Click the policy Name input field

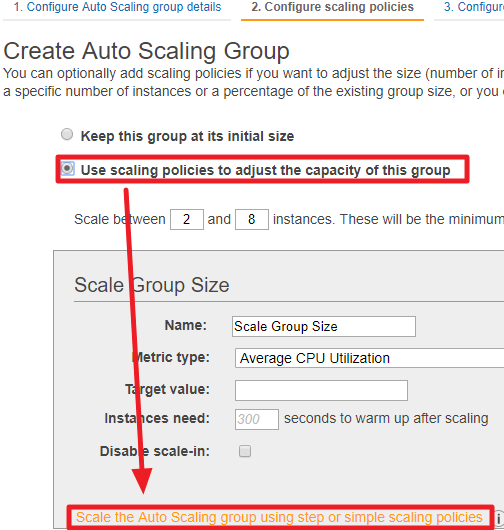[324, 327]
